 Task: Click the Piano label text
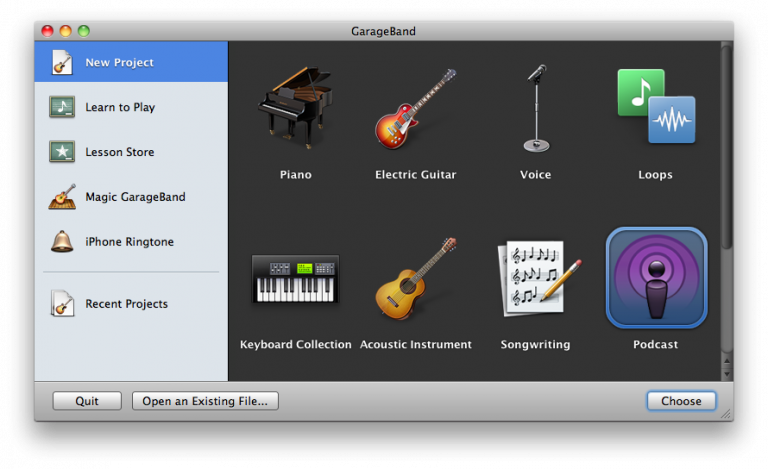coord(295,175)
